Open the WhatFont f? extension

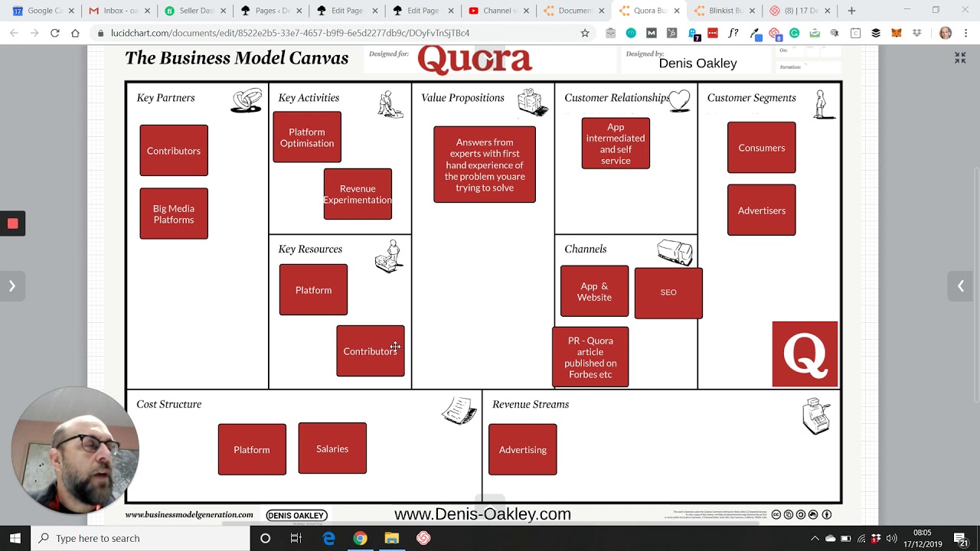[x=733, y=33]
